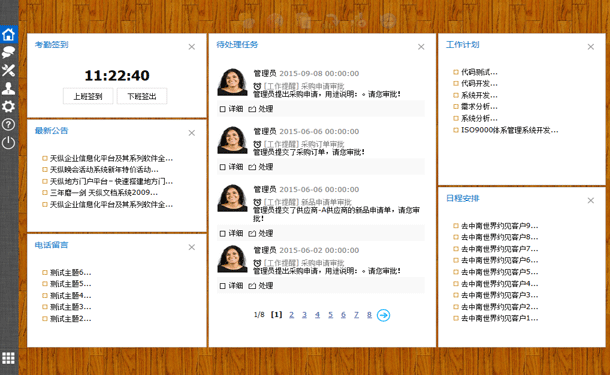Image resolution: width=610 pixels, height=375 pixels.
Task: Click the first task's user avatar
Action: pos(232,82)
